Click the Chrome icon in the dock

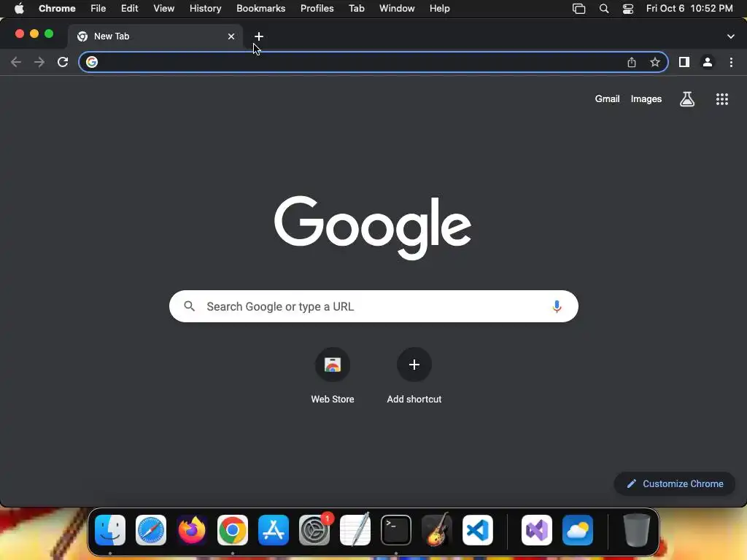tap(233, 530)
